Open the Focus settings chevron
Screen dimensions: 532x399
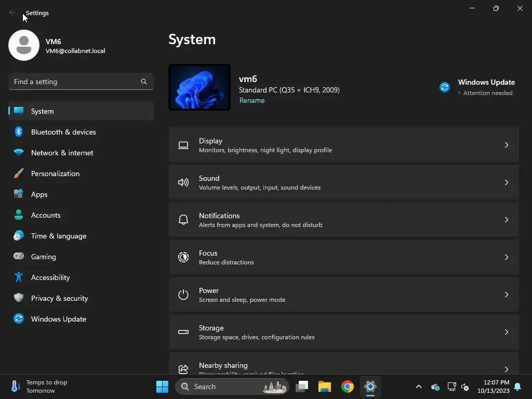(506, 257)
